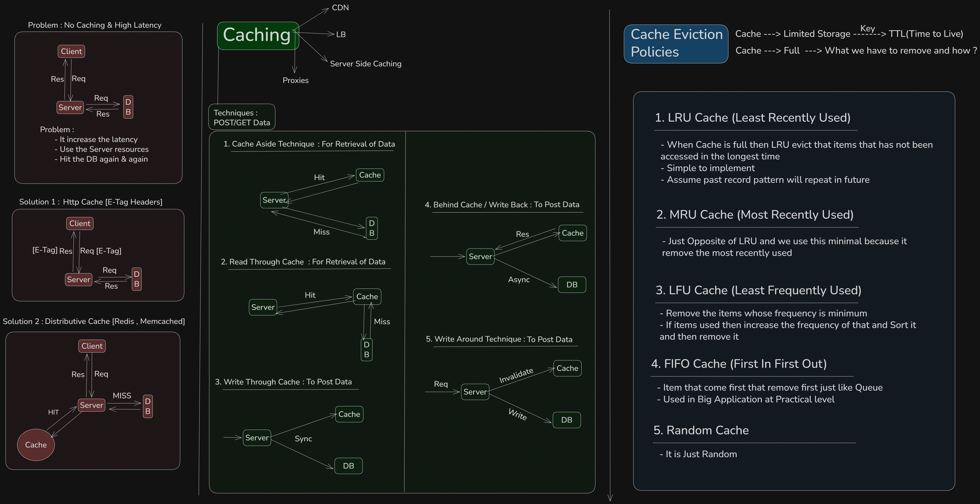The height and width of the screenshot is (504, 980).
Task: Click the "Invalidate" arrow label
Action: coord(516,376)
